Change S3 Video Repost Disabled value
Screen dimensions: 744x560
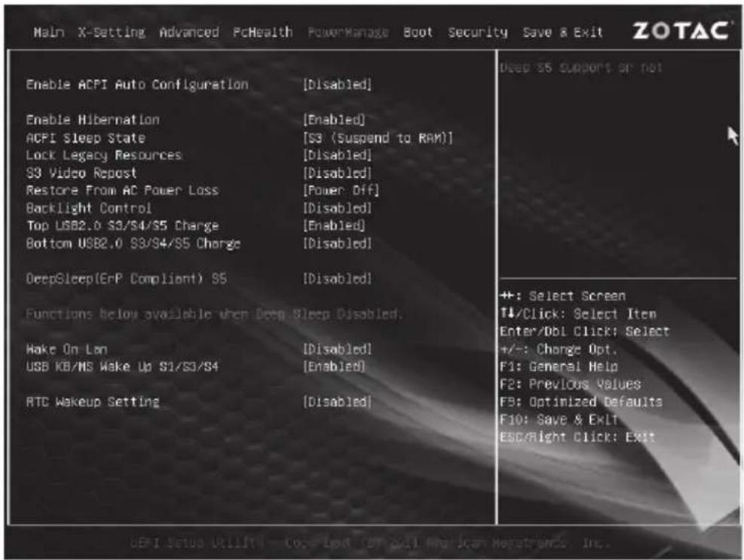338,173
